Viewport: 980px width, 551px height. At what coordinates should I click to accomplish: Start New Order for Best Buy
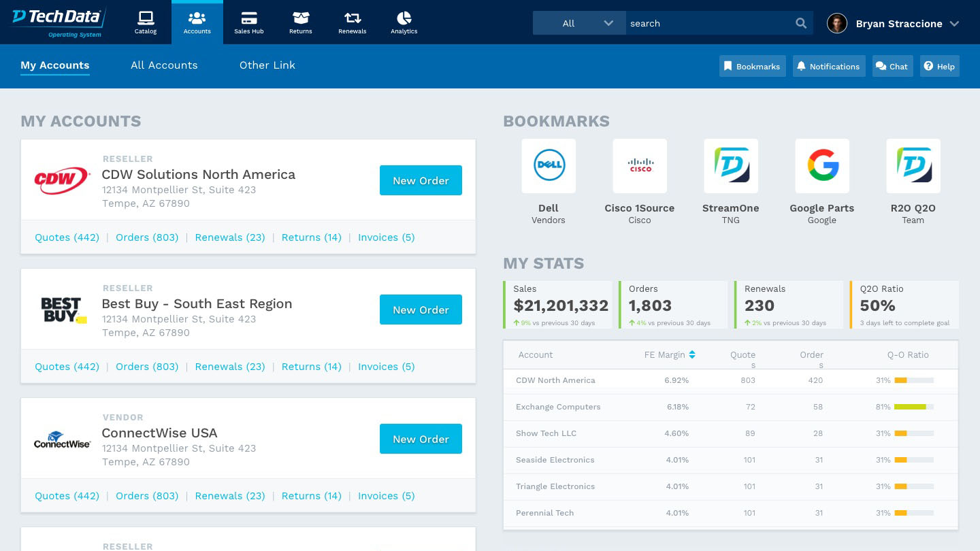click(421, 310)
